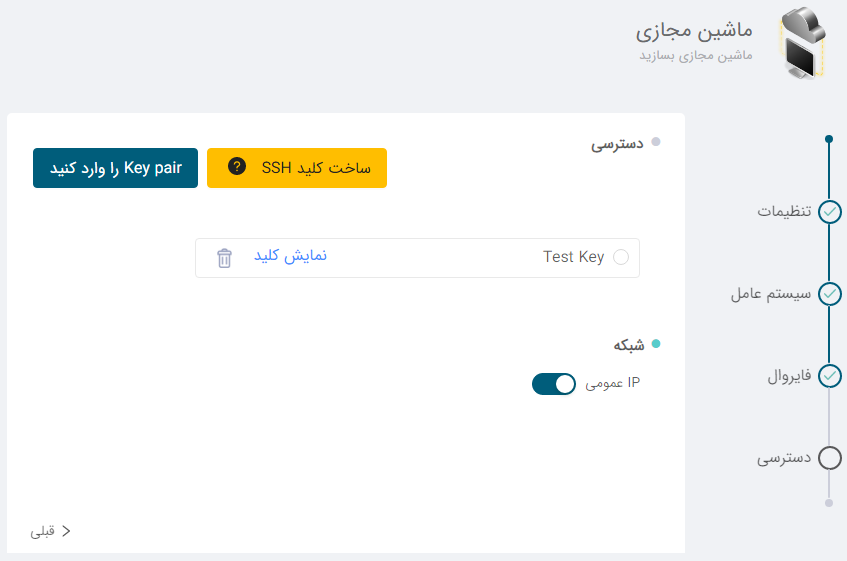847x561 pixels.
Task: Toggle the IP عمومی public IP switch
Action: click(x=554, y=384)
